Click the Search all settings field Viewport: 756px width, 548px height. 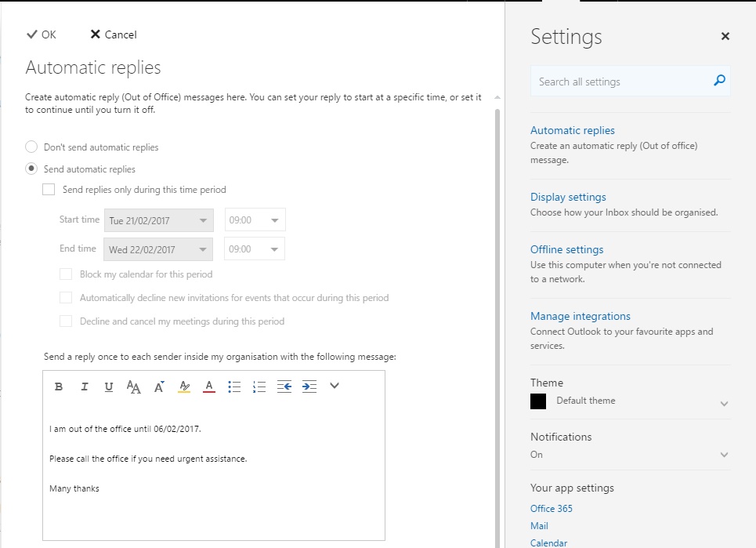pos(619,80)
